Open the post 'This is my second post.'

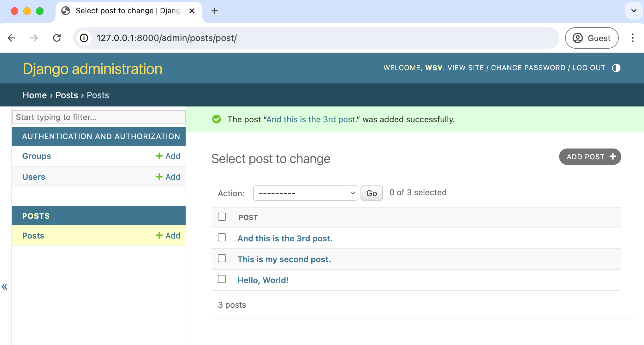pos(284,259)
